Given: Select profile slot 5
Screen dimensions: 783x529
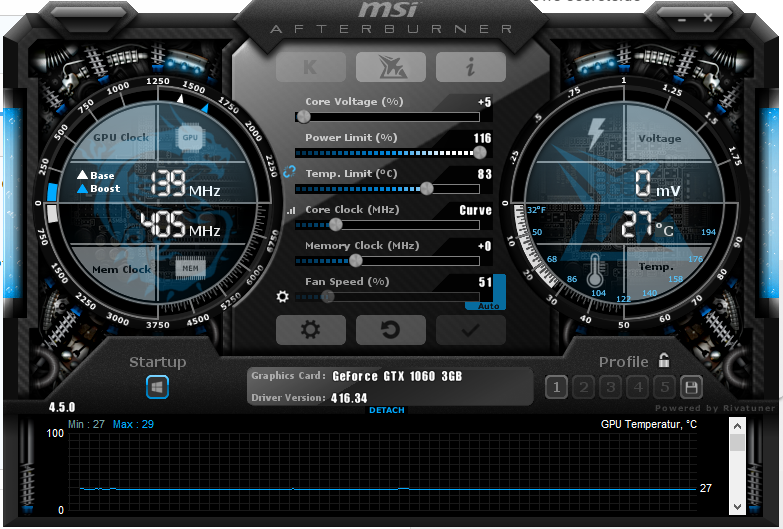Looking at the screenshot, I should pyautogui.click(x=665, y=387).
